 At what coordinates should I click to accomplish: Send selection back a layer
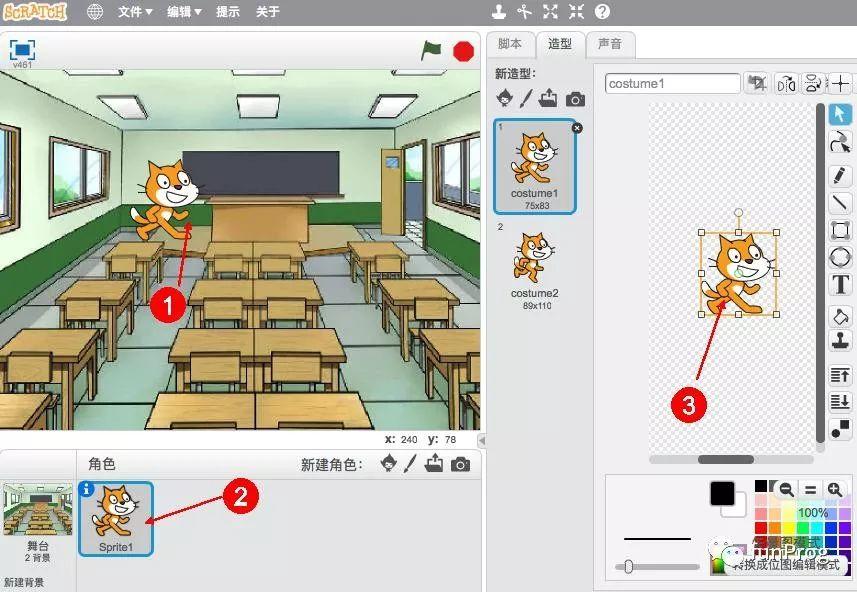(840, 402)
